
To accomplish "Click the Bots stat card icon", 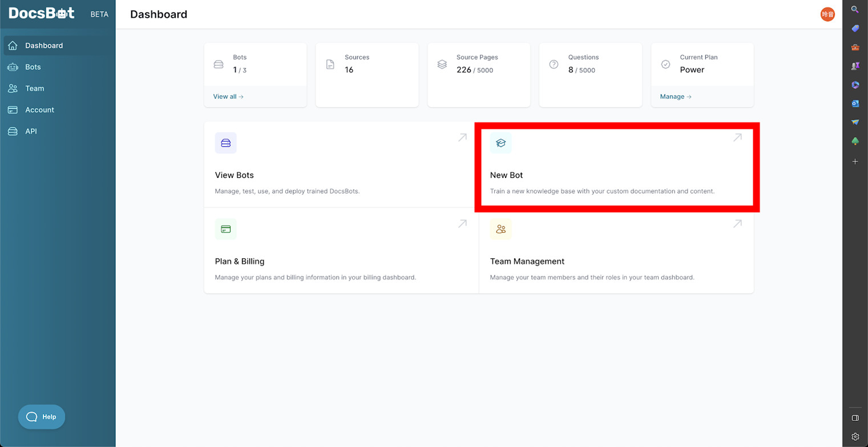I will click(x=219, y=64).
